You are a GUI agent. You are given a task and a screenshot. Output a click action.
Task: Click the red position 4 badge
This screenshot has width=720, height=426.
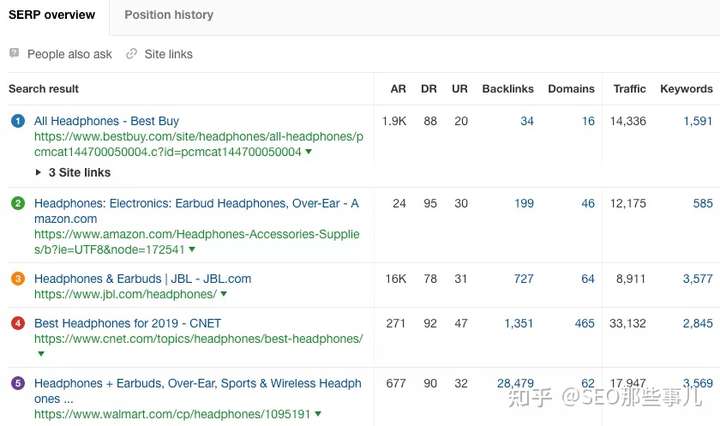point(18,323)
